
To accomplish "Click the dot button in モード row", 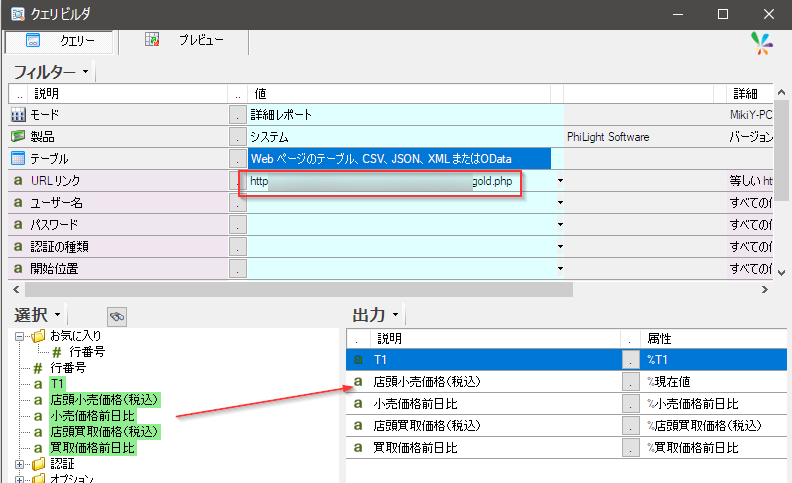I will pyautogui.click(x=237, y=115).
